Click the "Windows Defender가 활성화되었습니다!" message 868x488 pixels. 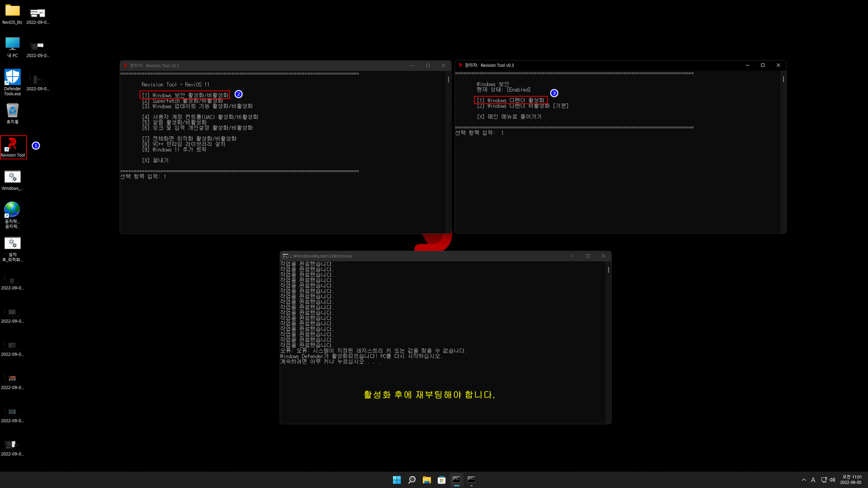click(x=361, y=356)
